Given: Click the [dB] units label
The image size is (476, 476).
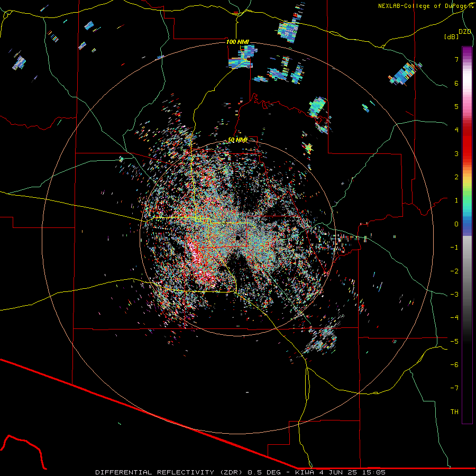Looking at the screenshot, I should coord(452,36).
